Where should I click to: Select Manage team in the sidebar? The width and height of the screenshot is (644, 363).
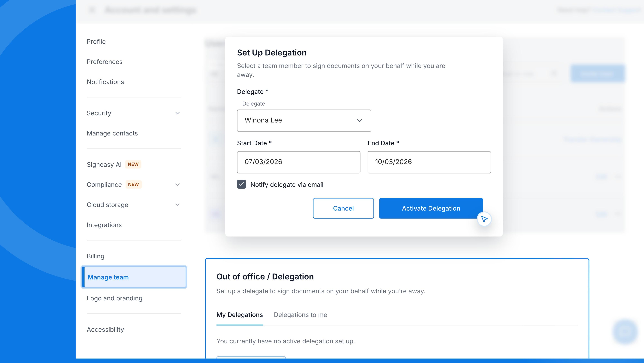tap(108, 277)
